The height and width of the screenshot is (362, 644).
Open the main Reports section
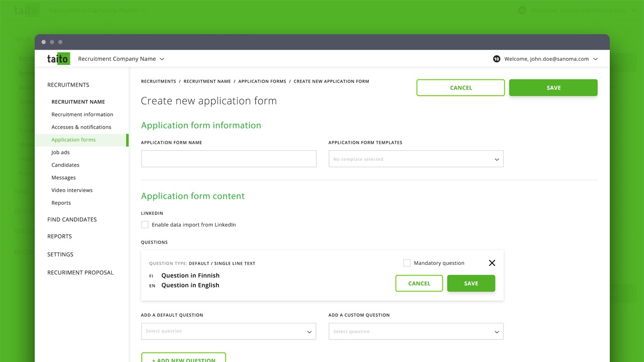[59, 236]
